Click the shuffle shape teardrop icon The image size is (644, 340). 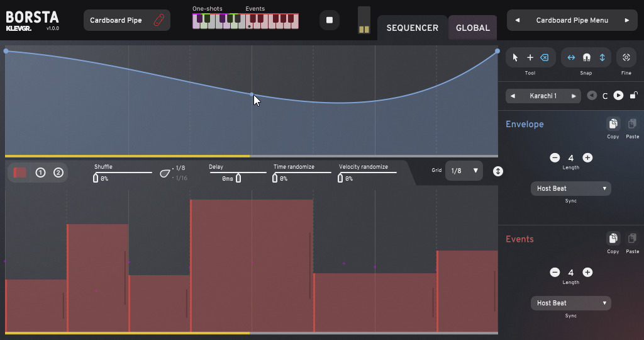point(165,174)
